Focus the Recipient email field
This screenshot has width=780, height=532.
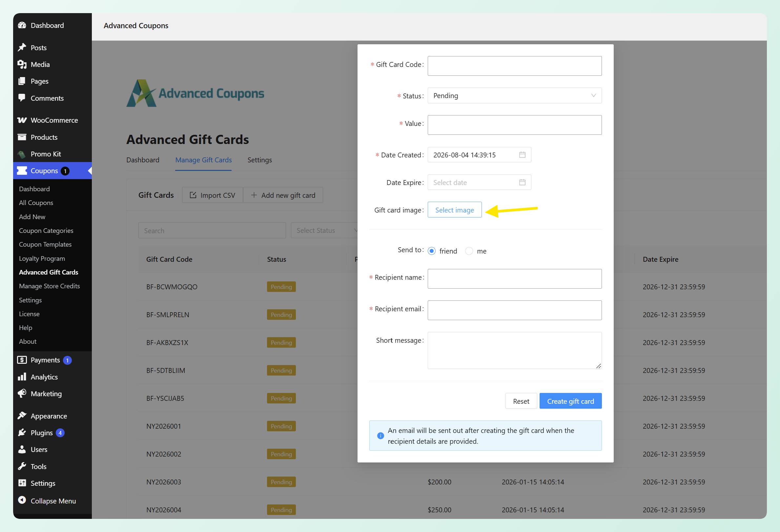(514, 310)
